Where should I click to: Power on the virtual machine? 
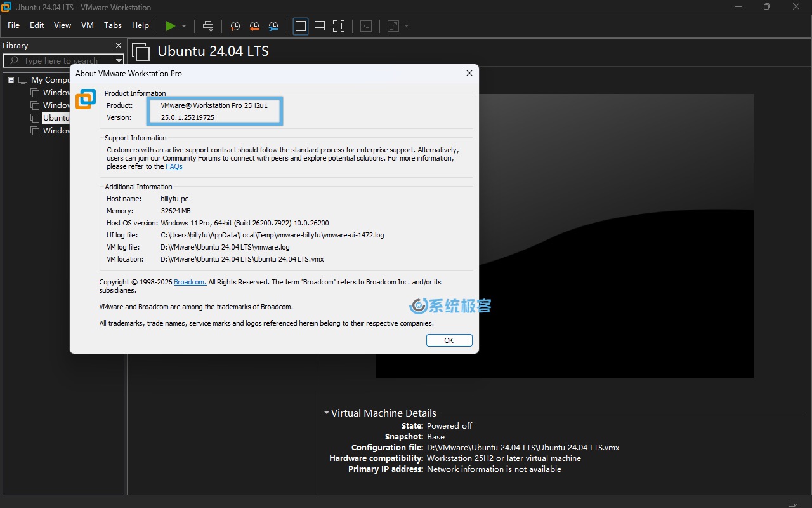(x=170, y=26)
